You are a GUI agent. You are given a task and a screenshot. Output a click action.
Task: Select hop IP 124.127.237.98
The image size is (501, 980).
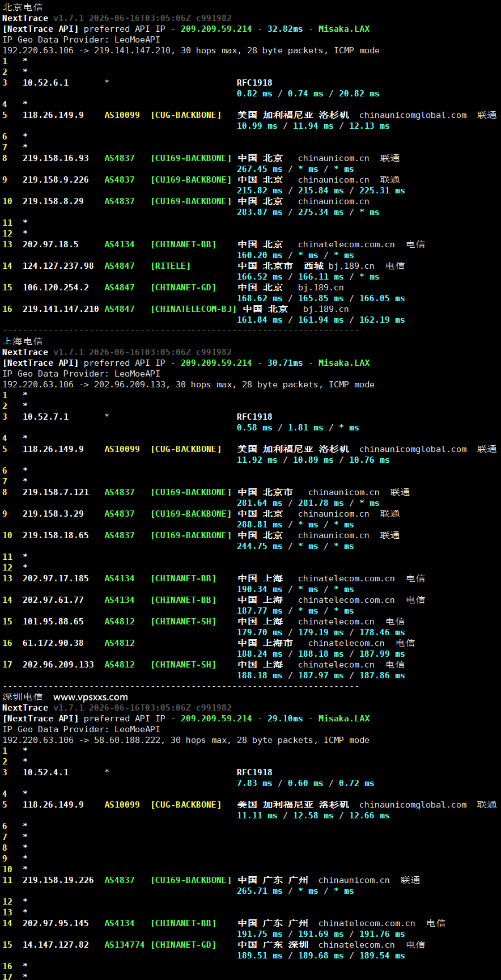[x=58, y=266]
